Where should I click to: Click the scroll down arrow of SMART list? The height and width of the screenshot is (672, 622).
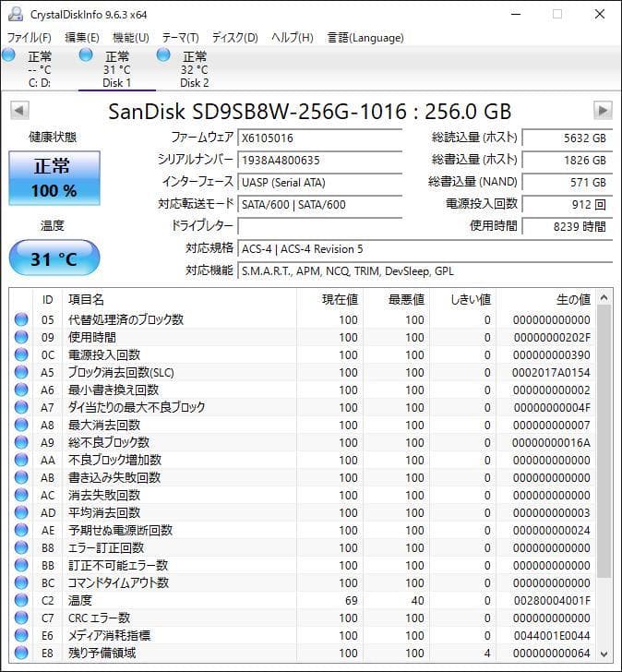[x=604, y=654]
